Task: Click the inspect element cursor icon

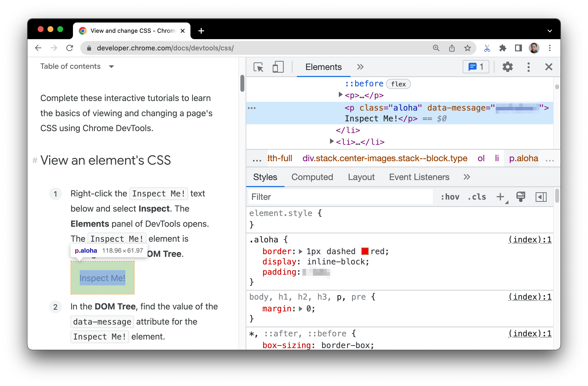Action: click(x=259, y=67)
